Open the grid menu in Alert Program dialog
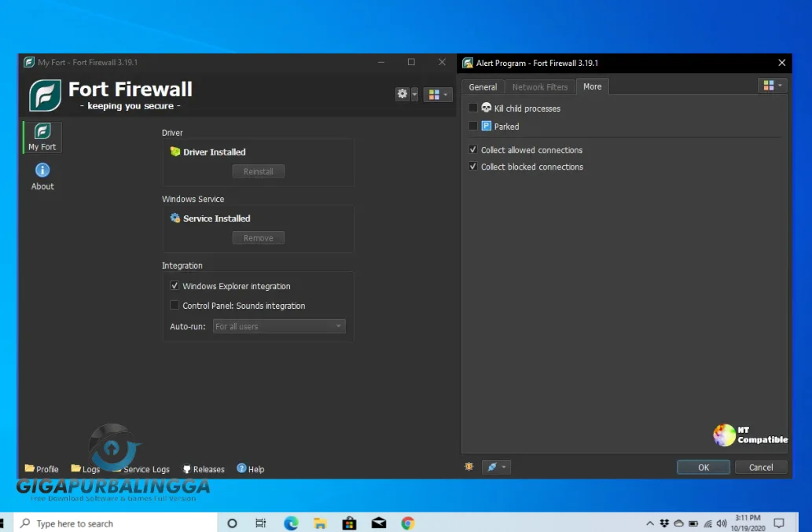 pyautogui.click(x=773, y=86)
